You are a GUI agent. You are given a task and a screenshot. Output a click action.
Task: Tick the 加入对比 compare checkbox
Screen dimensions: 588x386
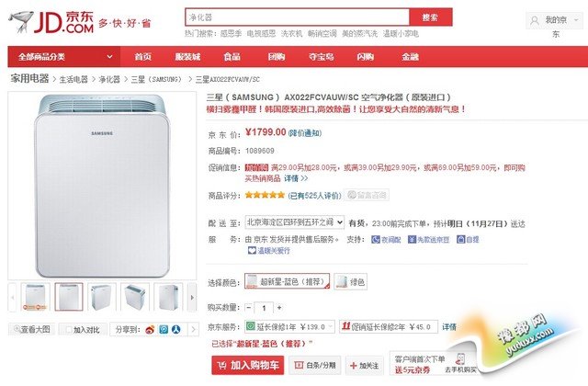click(68, 330)
